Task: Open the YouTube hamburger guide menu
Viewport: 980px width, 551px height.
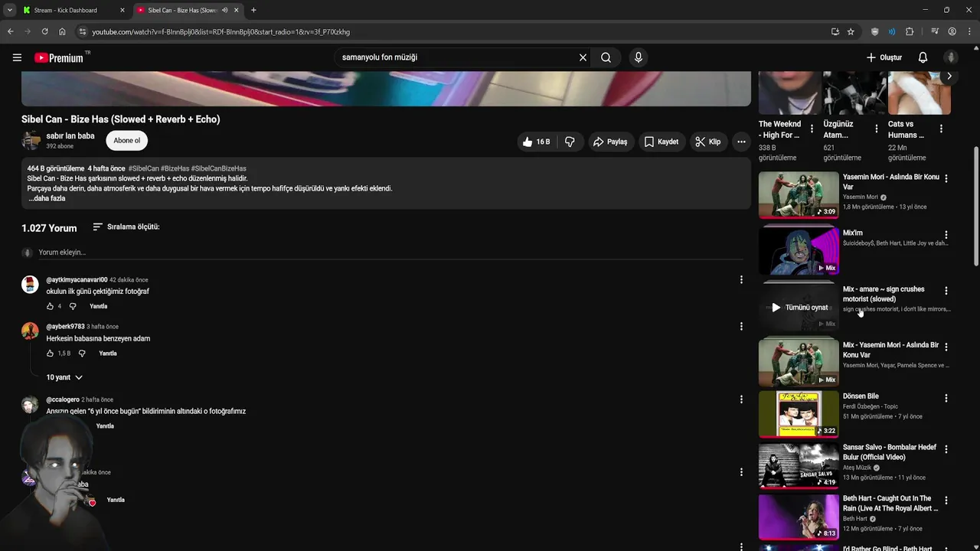Action: pos(17,57)
